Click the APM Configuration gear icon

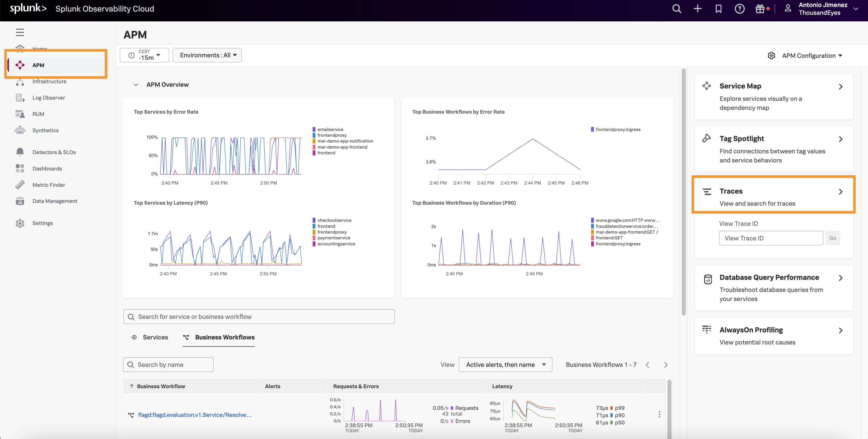(x=771, y=56)
